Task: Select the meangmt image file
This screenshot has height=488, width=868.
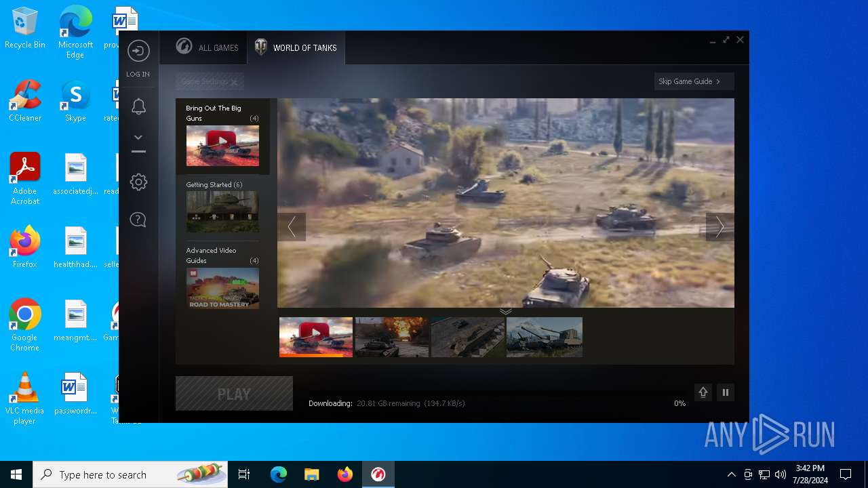Action: [75, 321]
